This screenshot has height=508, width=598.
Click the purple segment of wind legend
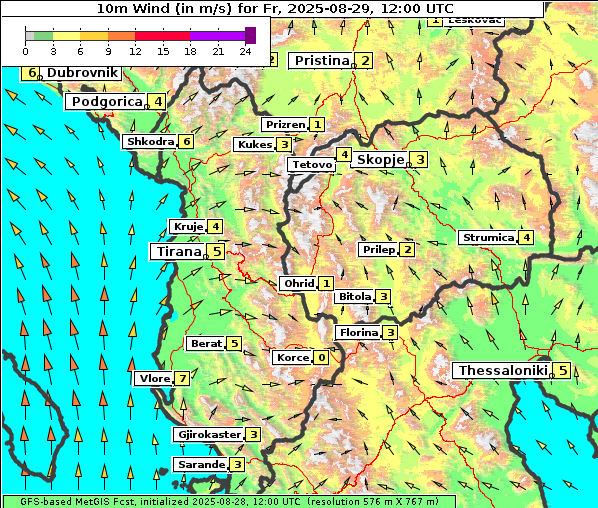tap(217, 36)
